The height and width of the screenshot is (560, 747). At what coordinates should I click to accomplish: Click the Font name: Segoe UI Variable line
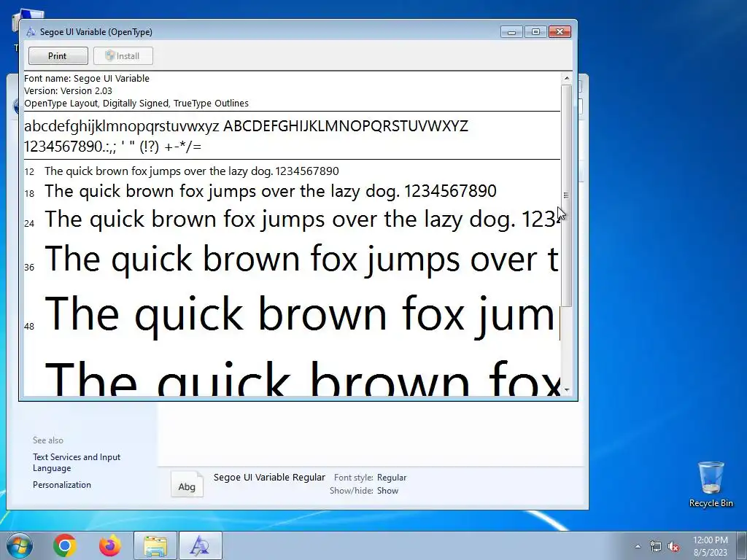87,79
